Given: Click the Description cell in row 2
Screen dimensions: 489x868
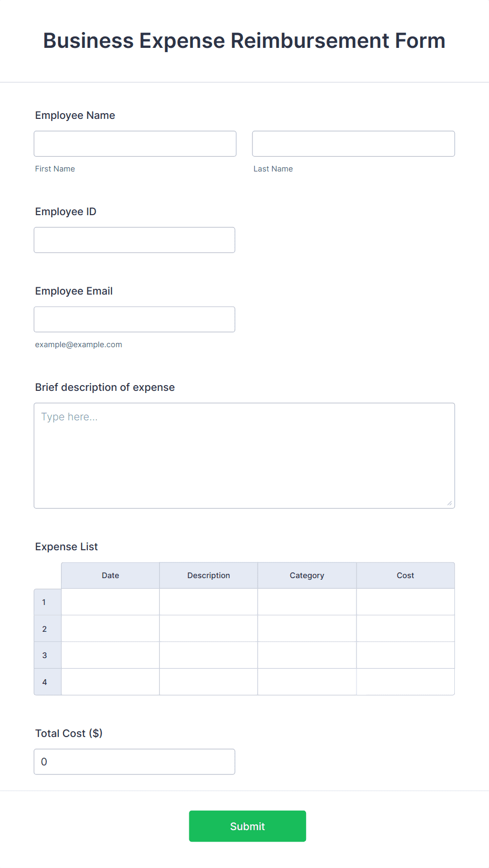Looking at the screenshot, I should [208, 628].
